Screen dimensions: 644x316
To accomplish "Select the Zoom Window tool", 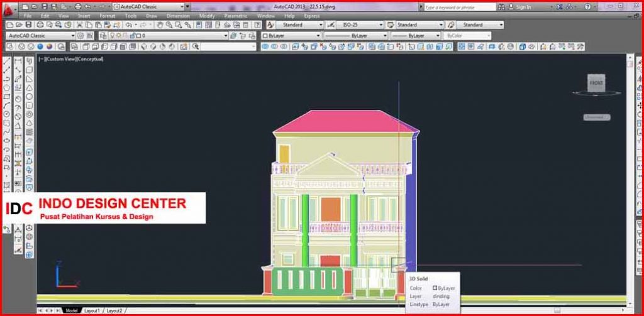I will (x=179, y=25).
